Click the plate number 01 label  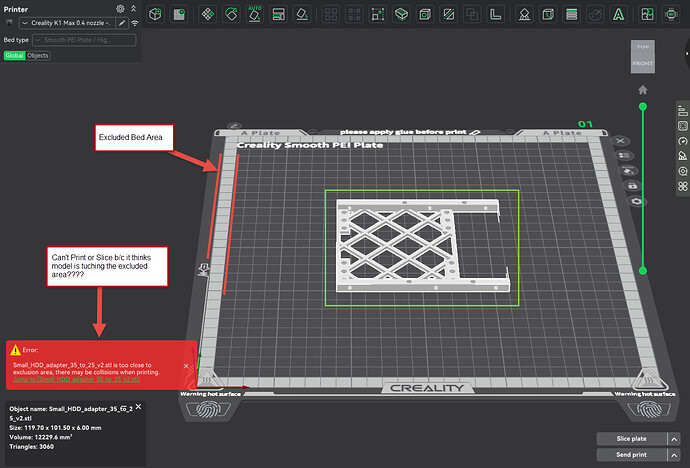click(x=585, y=124)
